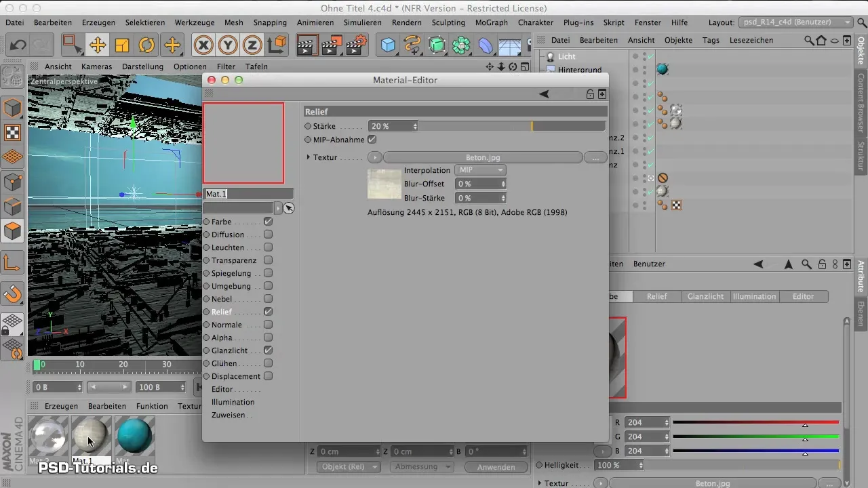The width and height of the screenshot is (868, 488).
Task: Click the Mat.1 name input field
Action: pos(248,194)
